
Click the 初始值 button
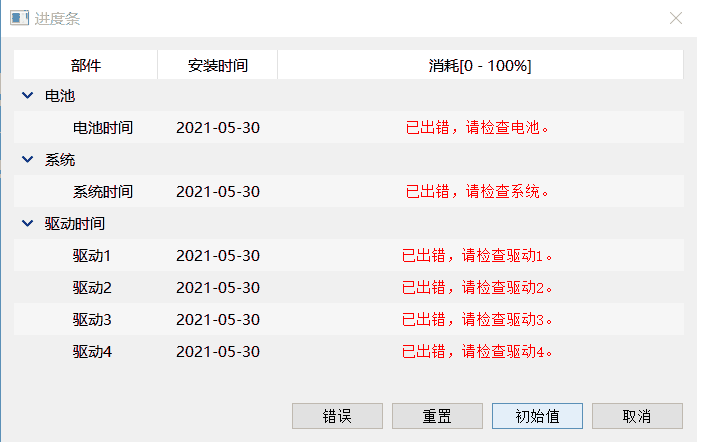(537, 416)
